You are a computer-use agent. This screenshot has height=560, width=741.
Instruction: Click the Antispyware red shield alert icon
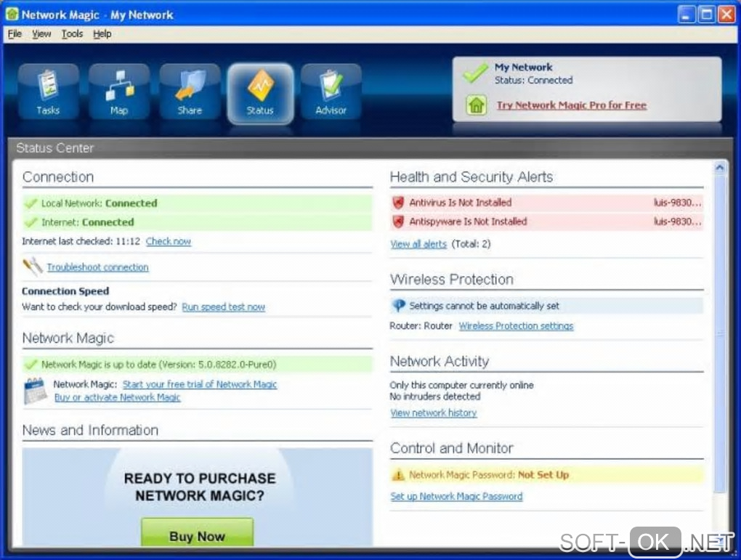coord(398,222)
